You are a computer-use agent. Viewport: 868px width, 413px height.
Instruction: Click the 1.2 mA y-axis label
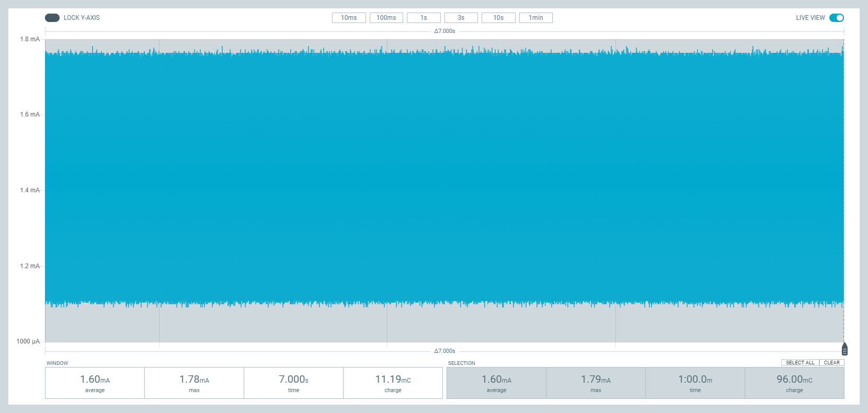(30, 266)
